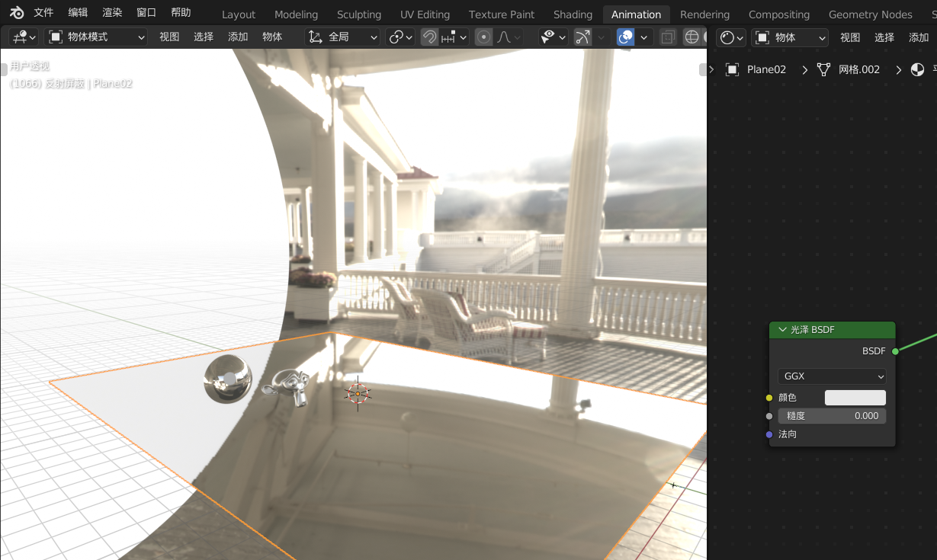This screenshot has height=560, width=937.
Task: Open the shader editor 选择 menu
Action: [x=884, y=37]
